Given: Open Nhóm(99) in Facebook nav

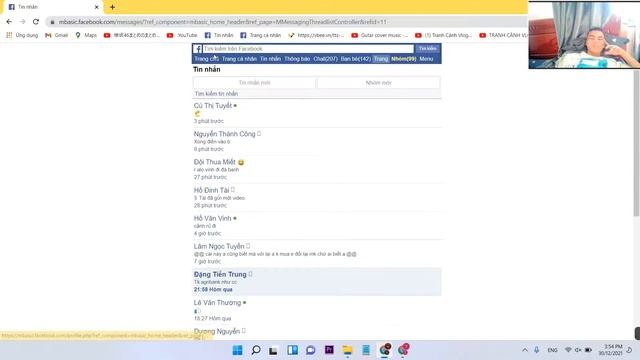Looking at the screenshot, I should pos(404,59).
